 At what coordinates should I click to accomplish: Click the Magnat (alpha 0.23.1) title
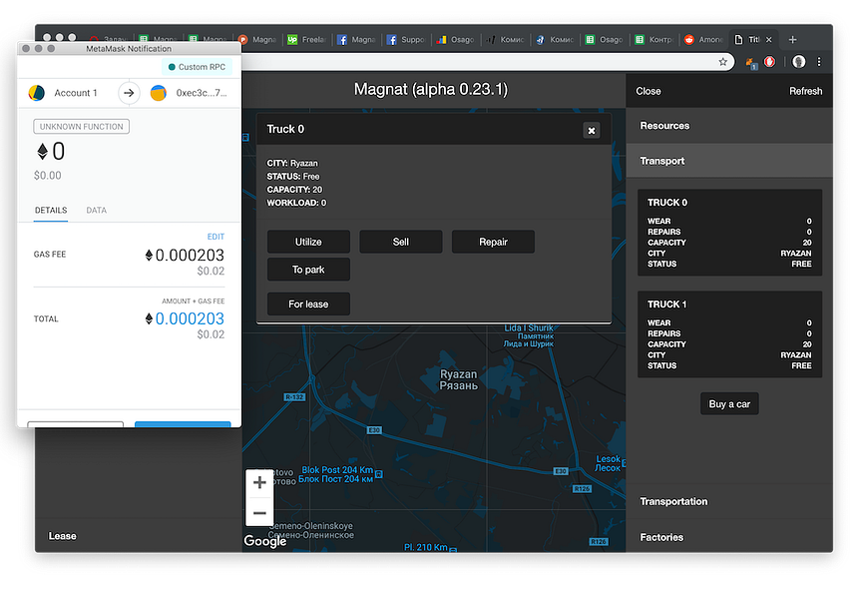tap(431, 89)
